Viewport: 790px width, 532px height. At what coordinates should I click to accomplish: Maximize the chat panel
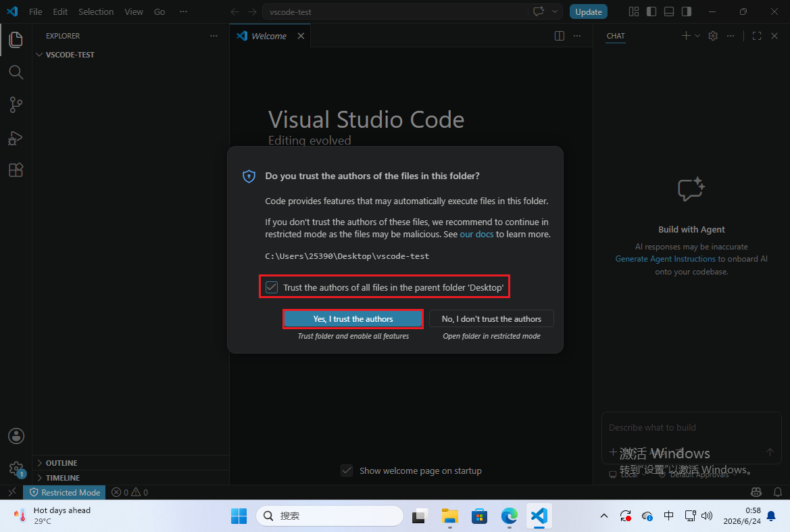(x=757, y=36)
